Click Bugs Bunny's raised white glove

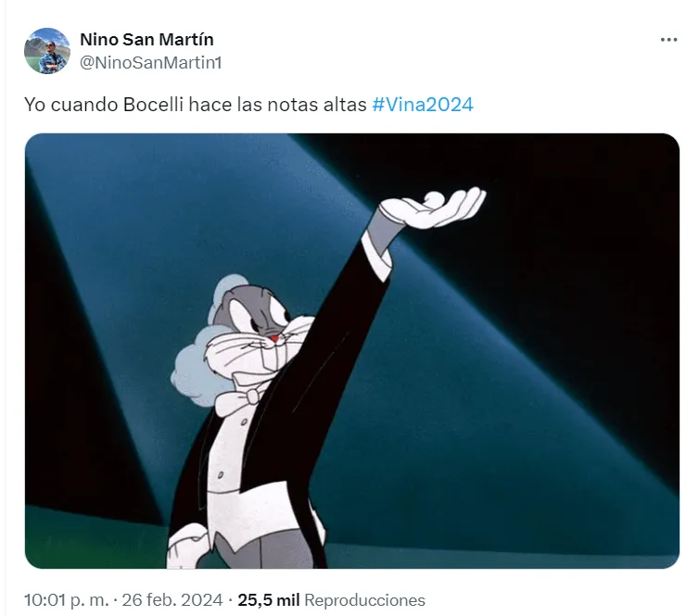pos(434,207)
